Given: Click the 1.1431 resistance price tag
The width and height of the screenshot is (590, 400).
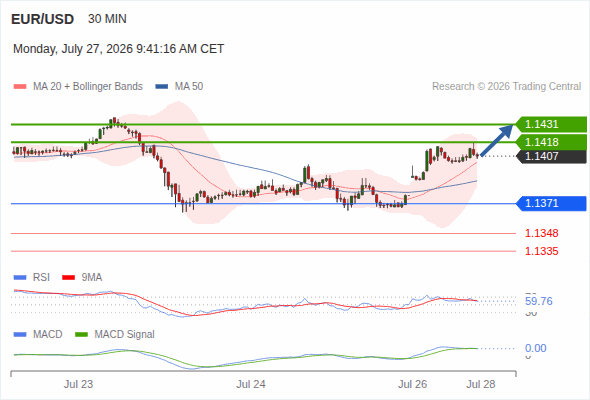Looking at the screenshot, I should [x=552, y=124].
